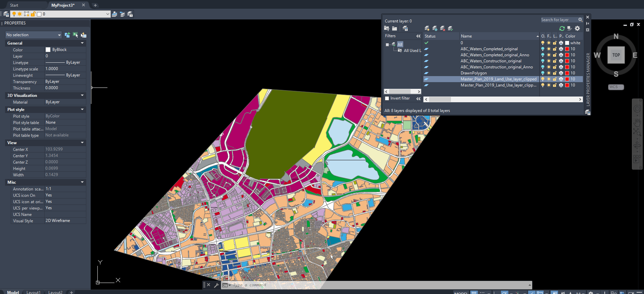Collapse the View section
Screen dimensions: 644x294
point(82,143)
